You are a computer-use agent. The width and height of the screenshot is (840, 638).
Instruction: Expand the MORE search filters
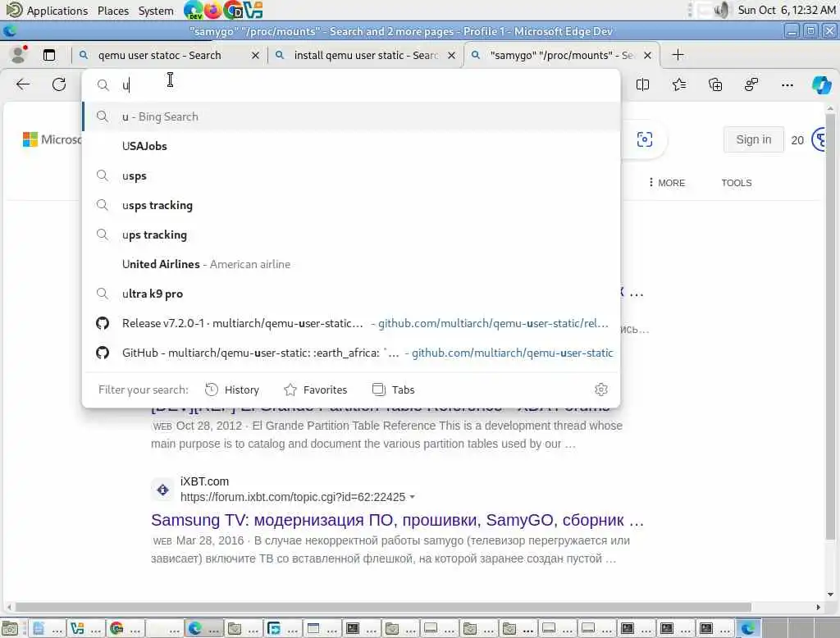click(x=666, y=183)
